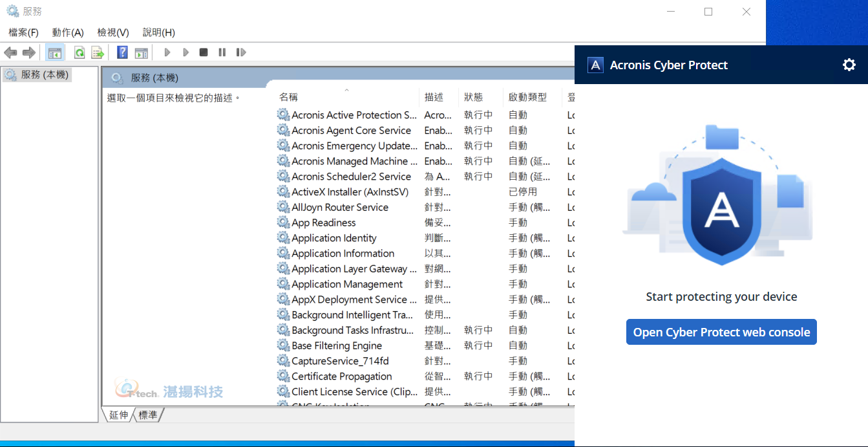The width and height of the screenshot is (868, 447).
Task: Pause the service with the toolbar pause icon
Action: tap(222, 52)
